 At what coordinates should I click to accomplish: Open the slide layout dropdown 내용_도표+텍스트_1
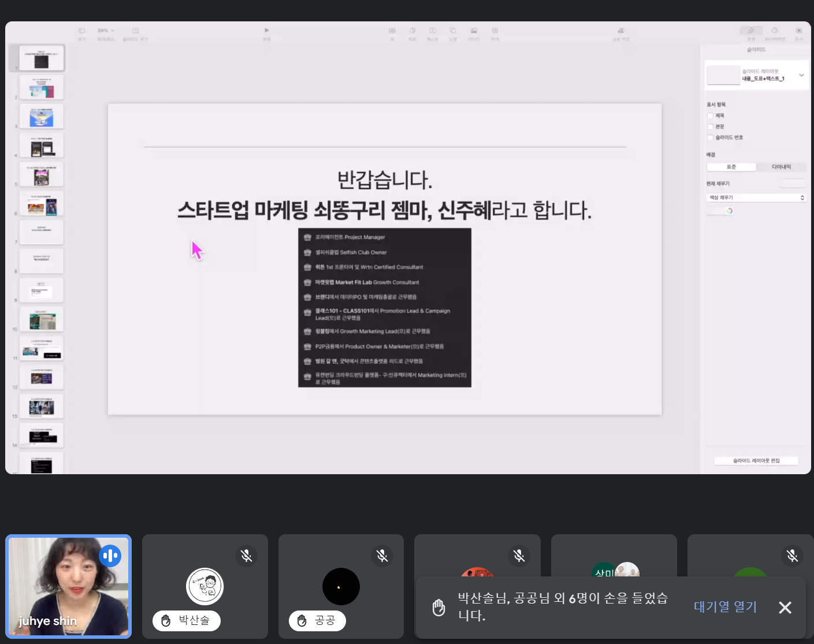[x=757, y=75]
